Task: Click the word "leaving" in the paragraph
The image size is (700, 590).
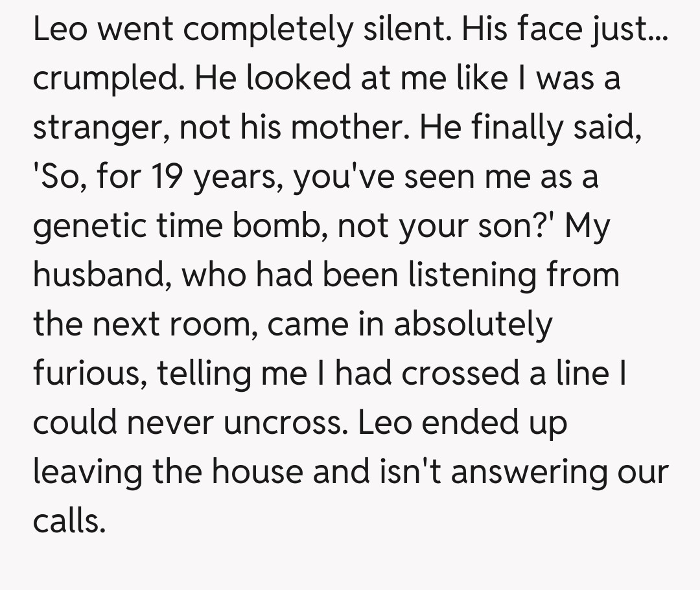Action: click(x=89, y=471)
